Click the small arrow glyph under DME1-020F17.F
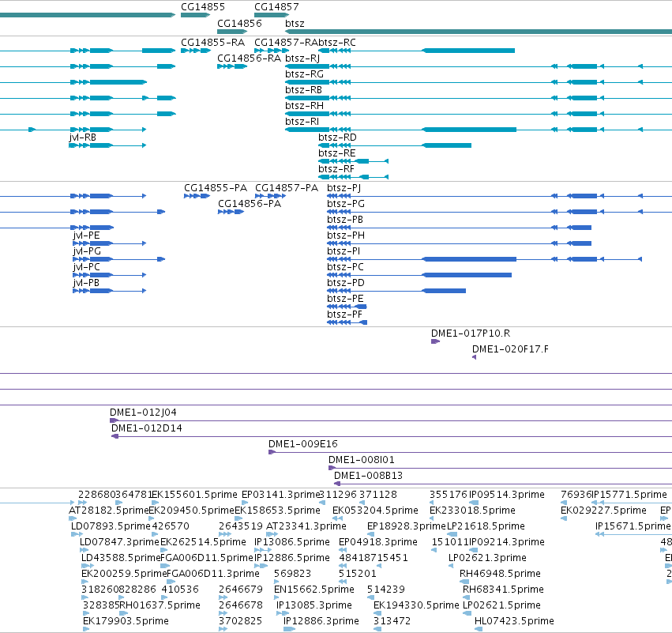This screenshot has width=672, height=633. [474, 357]
